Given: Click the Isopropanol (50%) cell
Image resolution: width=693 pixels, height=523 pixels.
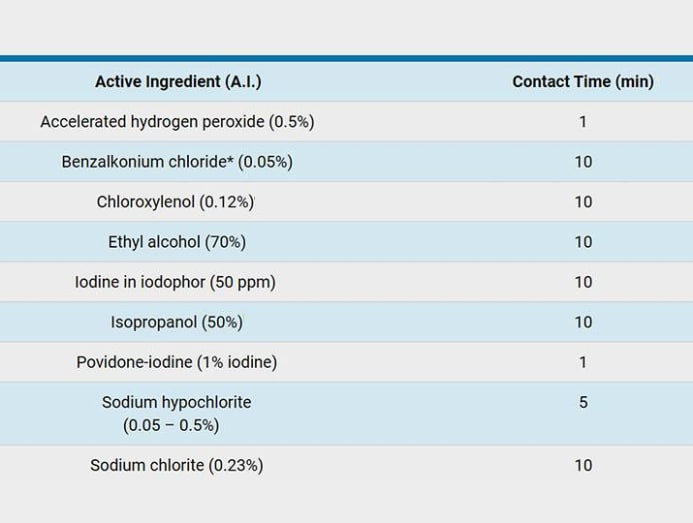Looking at the screenshot, I should click(x=177, y=322).
